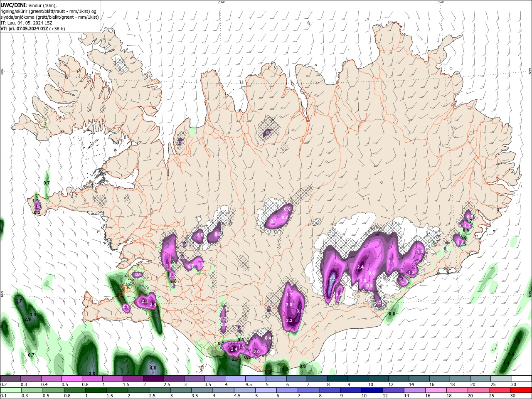Click the 3.1 snow value in the southern highlands
The width and height of the screenshot is (532, 399).
[299, 311]
